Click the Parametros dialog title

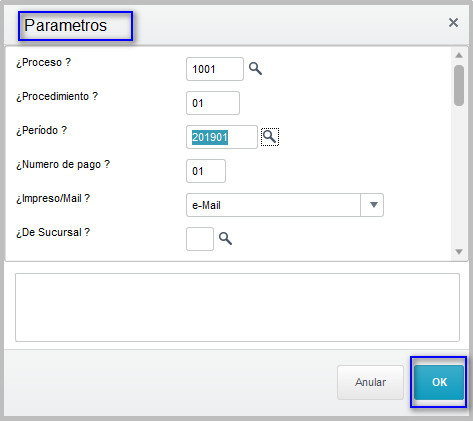(x=66, y=25)
